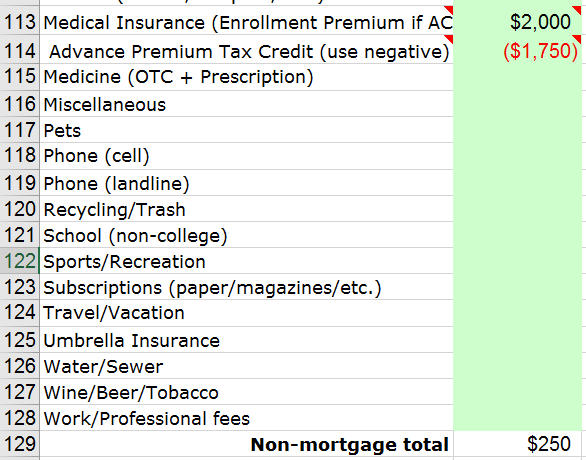Select row 119 header
The image size is (586, 460).
point(19,183)
